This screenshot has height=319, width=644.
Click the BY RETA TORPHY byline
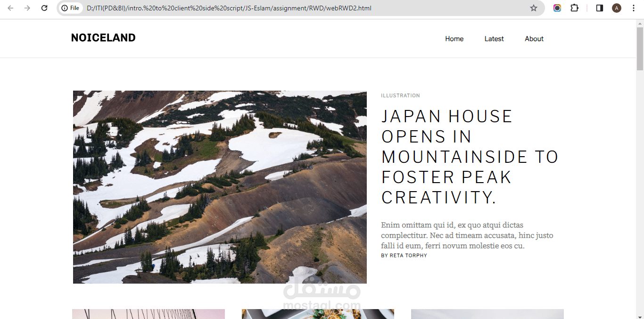[404, 255]
